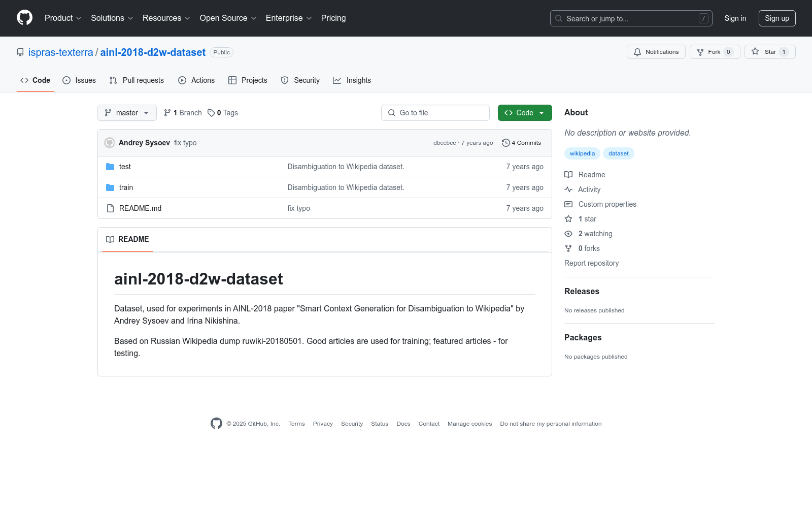Focus the Search or jump to field
The image size is (812, 508).
click(631, 18)
